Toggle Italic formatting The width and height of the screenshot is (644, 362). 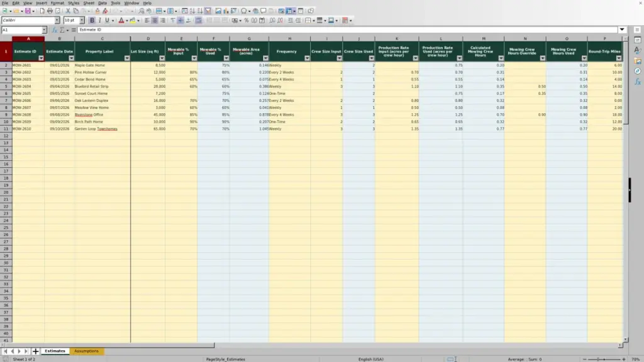99,20
